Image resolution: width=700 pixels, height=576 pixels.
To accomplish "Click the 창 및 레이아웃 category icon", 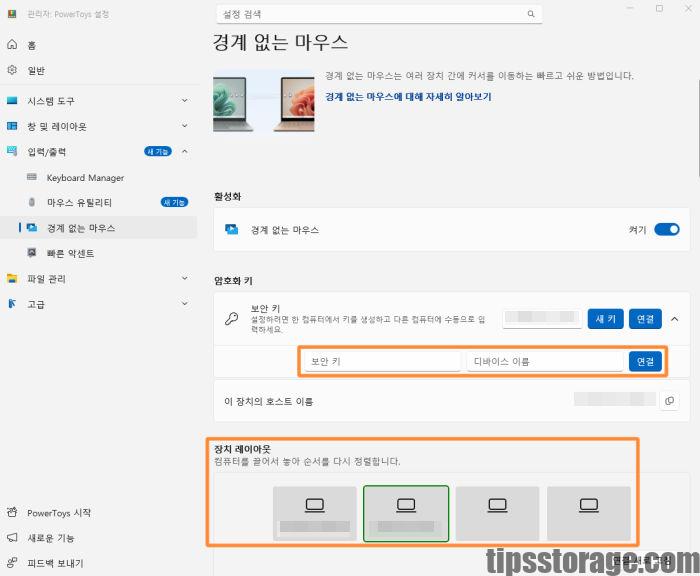I will tap(12, 126).
